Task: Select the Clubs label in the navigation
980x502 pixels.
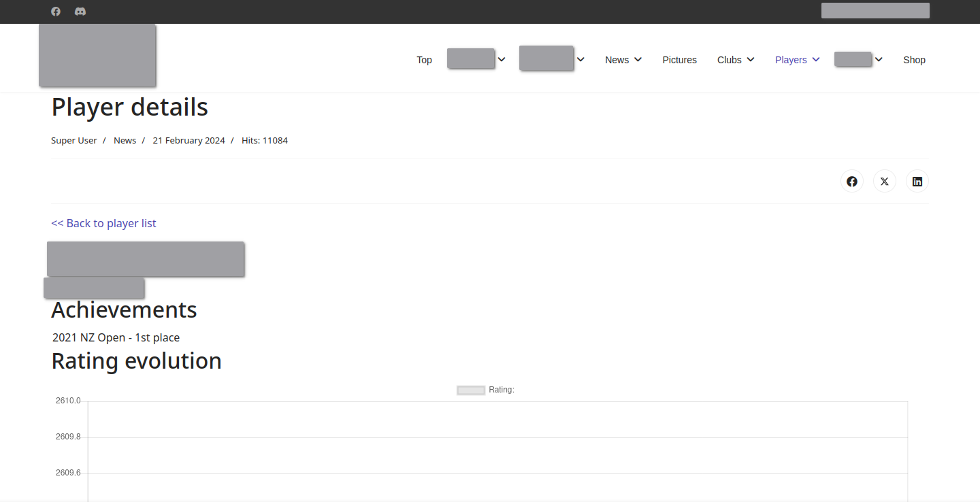Action: [729, 60]
